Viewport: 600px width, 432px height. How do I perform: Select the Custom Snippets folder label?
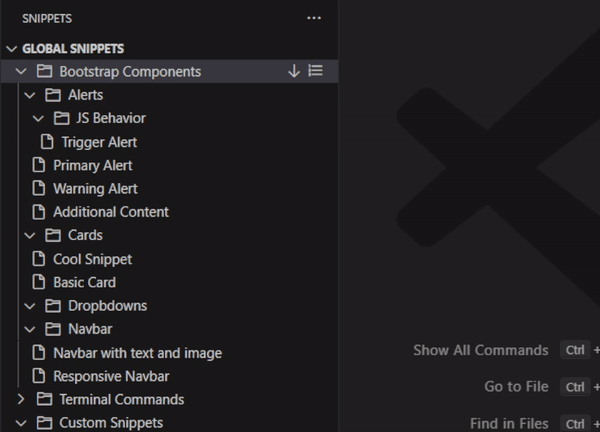pos(111,423)
